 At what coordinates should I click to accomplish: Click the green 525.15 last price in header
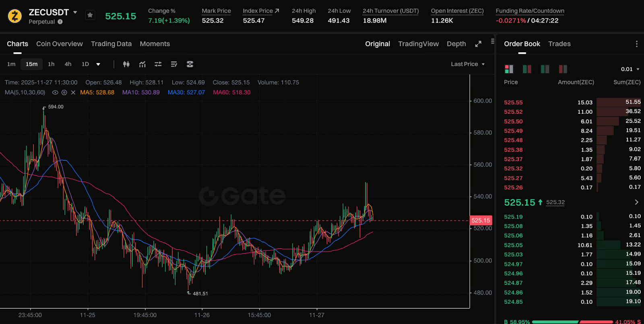tap(120, 16)
